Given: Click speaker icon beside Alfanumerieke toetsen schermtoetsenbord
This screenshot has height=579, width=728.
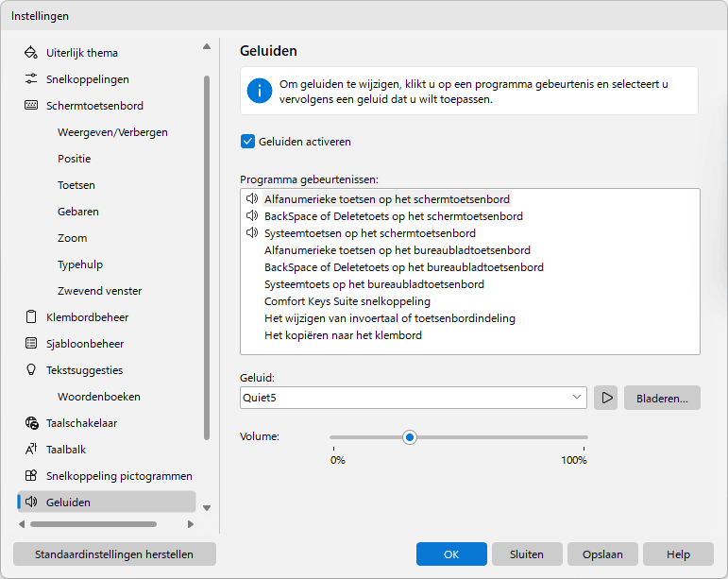Looking at the screenshot, I should click(252, 198).
